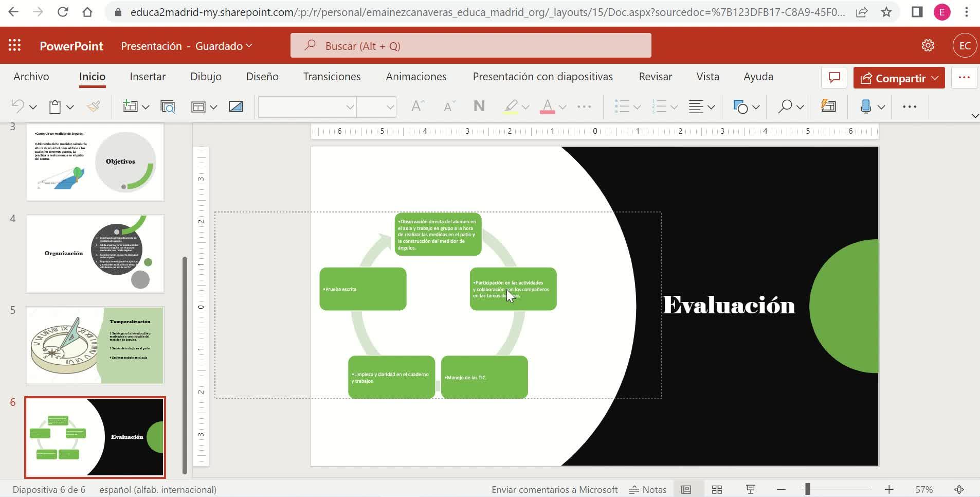Start the slide show from the status bar

point(750,489)
